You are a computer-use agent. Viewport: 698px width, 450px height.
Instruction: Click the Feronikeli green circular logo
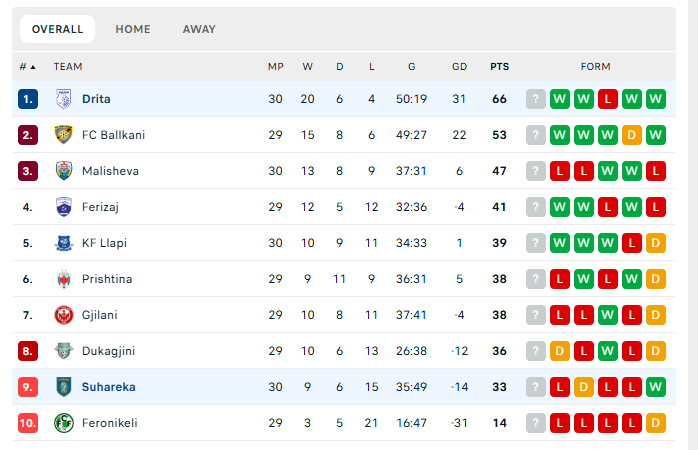64,423
